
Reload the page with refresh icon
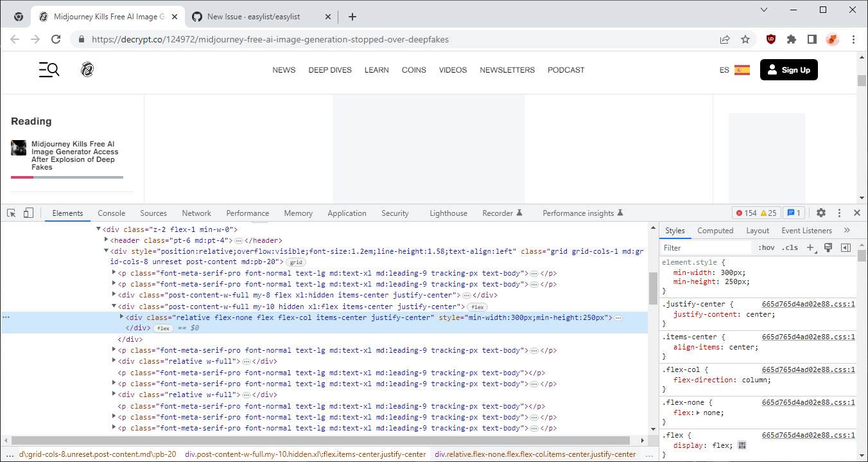click(56, 39)
